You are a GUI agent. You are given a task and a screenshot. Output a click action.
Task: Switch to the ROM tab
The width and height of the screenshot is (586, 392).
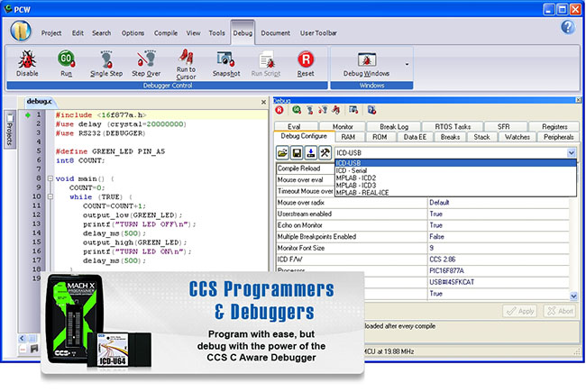pyautogui.click(x=380, y=137)
